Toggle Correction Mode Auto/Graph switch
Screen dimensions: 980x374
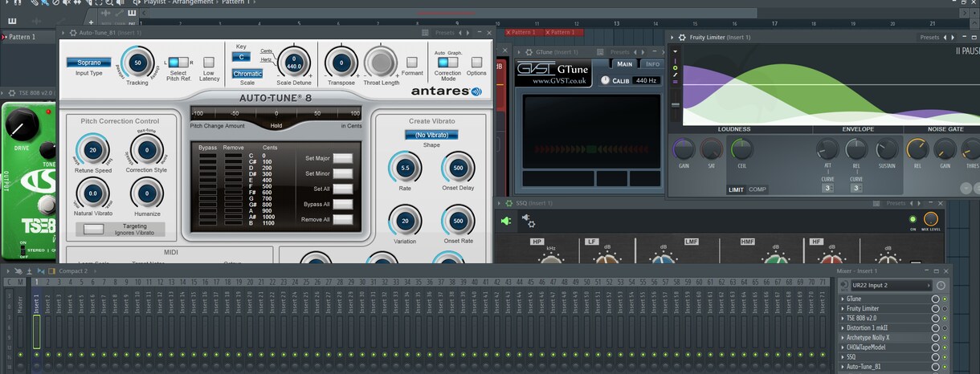tap(447, 62)
